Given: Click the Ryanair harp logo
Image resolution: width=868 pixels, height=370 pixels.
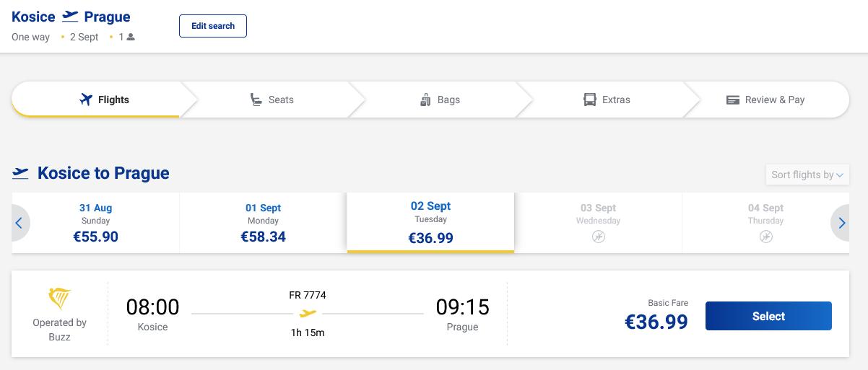Looking at the screenshot, I should click(x=59, y=299).
